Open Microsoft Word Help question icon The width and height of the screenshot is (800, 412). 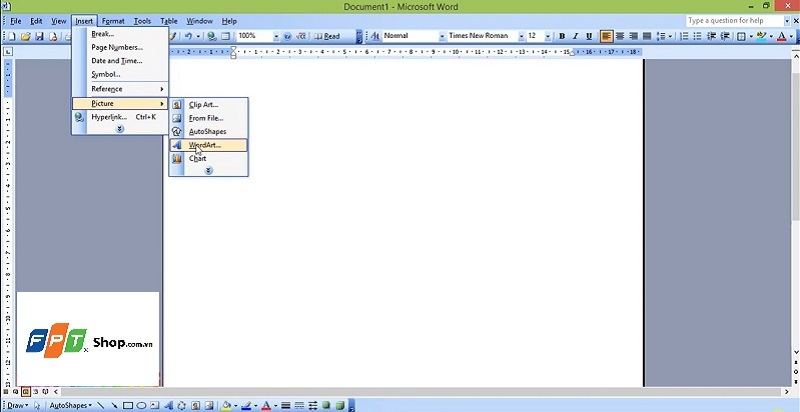click(x=287, y=36)
